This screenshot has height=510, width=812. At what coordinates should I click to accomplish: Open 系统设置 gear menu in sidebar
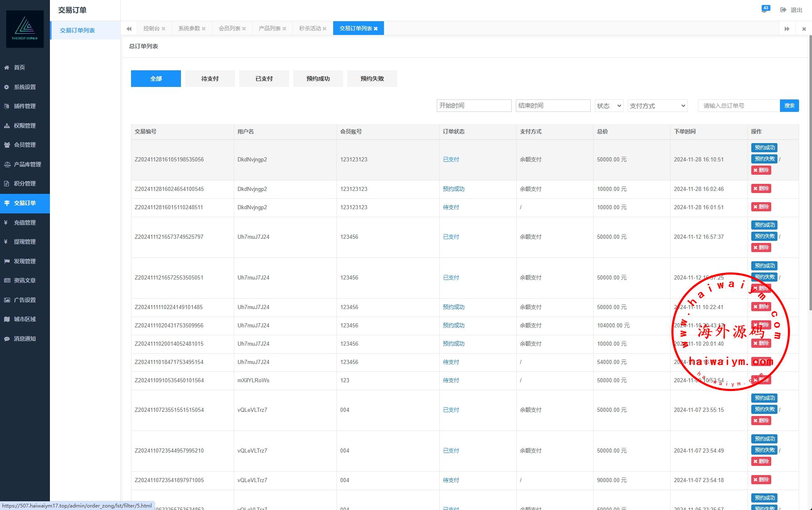(x=25, y=87)
